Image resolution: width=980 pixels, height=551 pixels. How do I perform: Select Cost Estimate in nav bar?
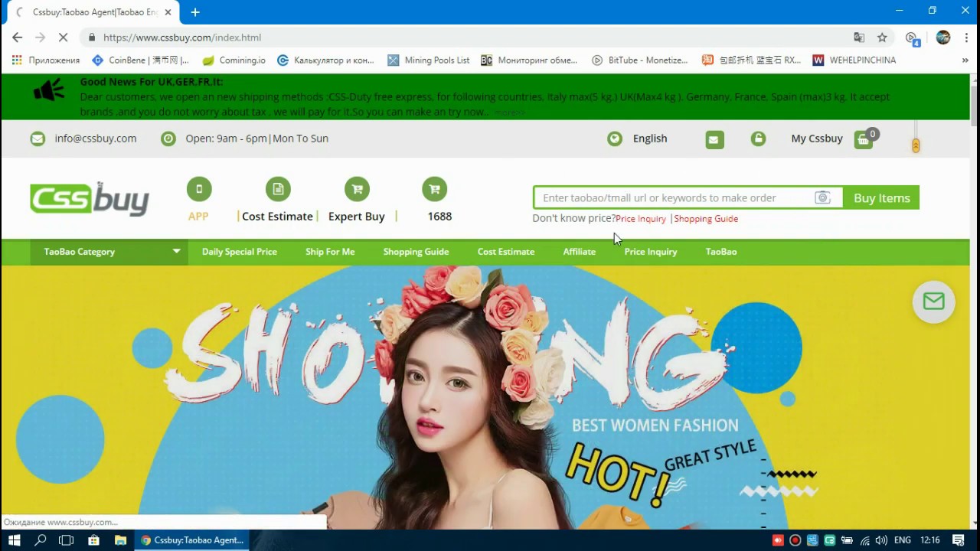click(x=506, y=252)
